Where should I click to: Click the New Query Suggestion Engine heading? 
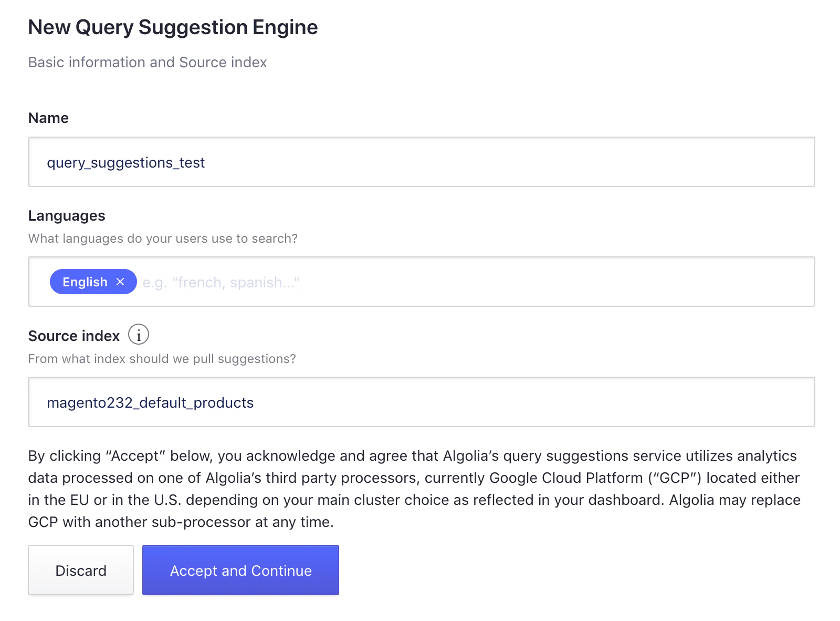pyautogui.click(x=173, y=27)
